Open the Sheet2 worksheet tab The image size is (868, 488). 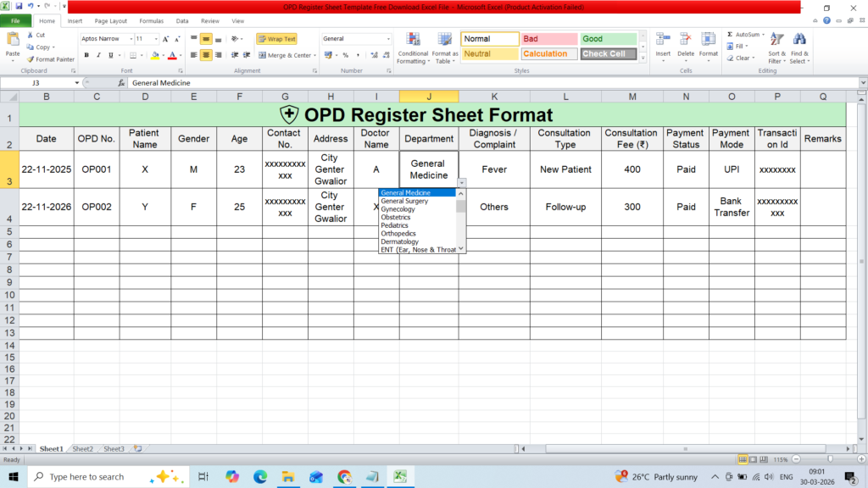tap(82, 449)
